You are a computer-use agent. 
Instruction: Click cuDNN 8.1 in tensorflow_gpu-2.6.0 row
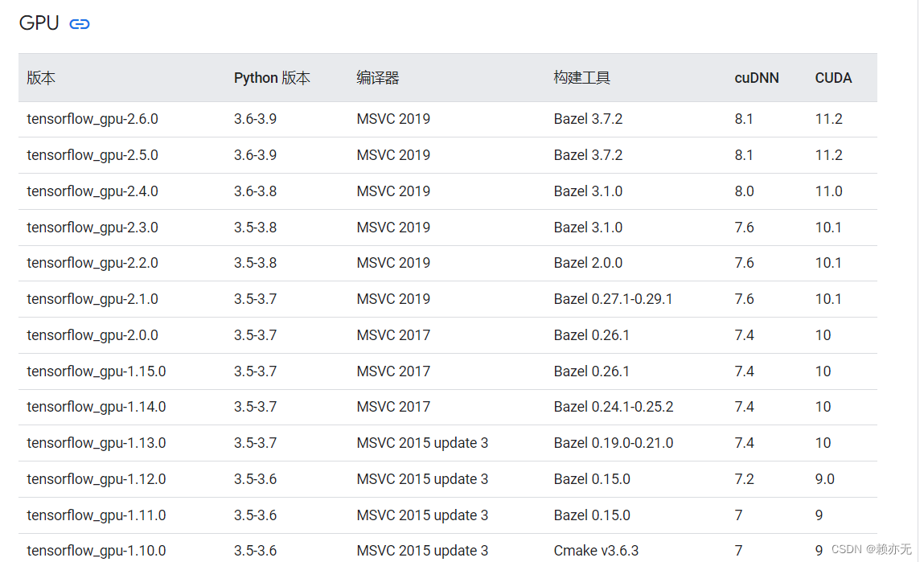tap(744, 119)
